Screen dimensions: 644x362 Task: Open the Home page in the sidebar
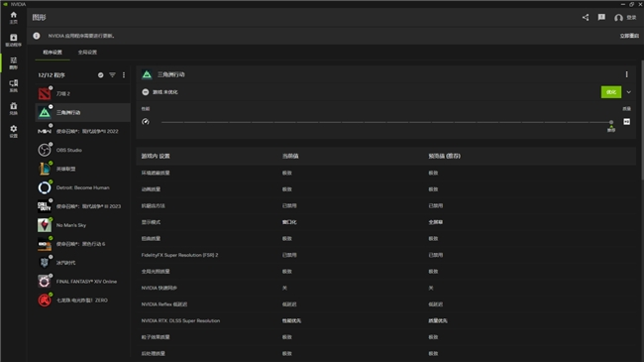pyautogui.click(x=14, y=17)
